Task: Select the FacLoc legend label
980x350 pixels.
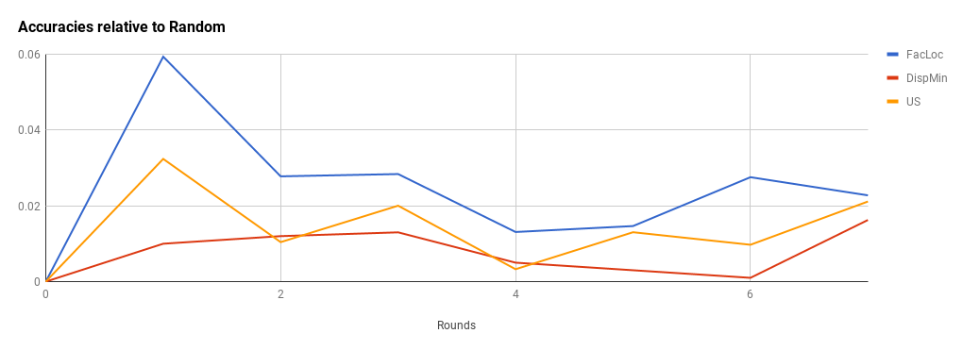Action: [x=924, y=55]
